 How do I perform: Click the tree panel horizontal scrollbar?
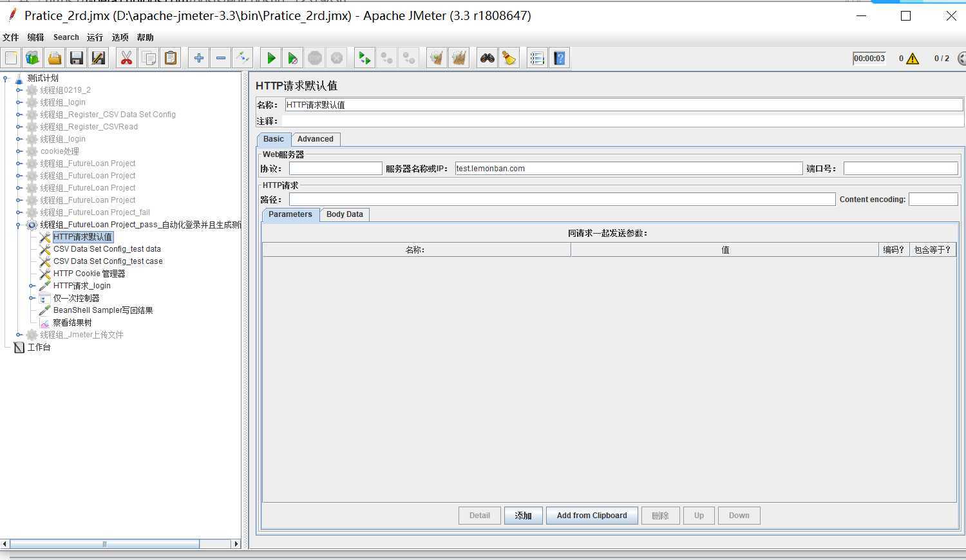tap(104, 544)
